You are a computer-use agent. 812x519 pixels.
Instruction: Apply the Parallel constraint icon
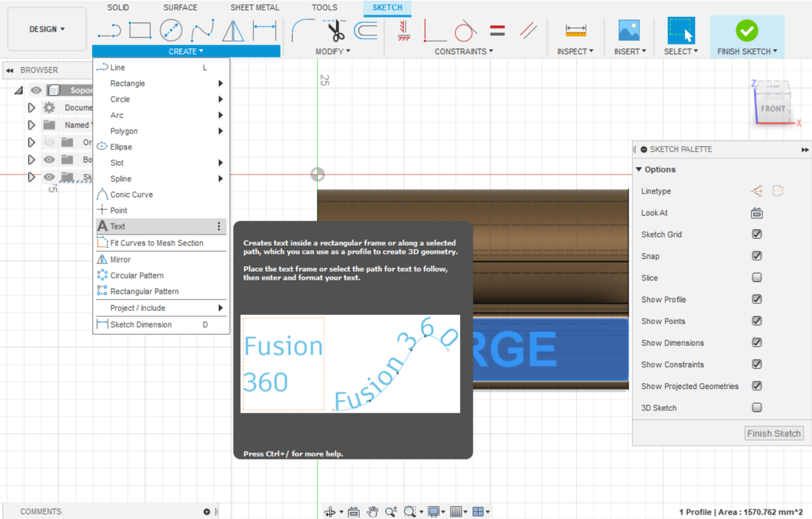click(528, 30)
